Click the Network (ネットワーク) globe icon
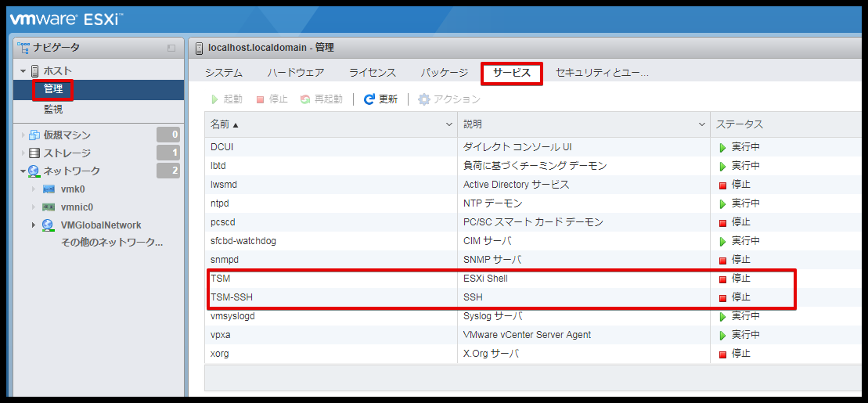 click(x=34, y=171)
